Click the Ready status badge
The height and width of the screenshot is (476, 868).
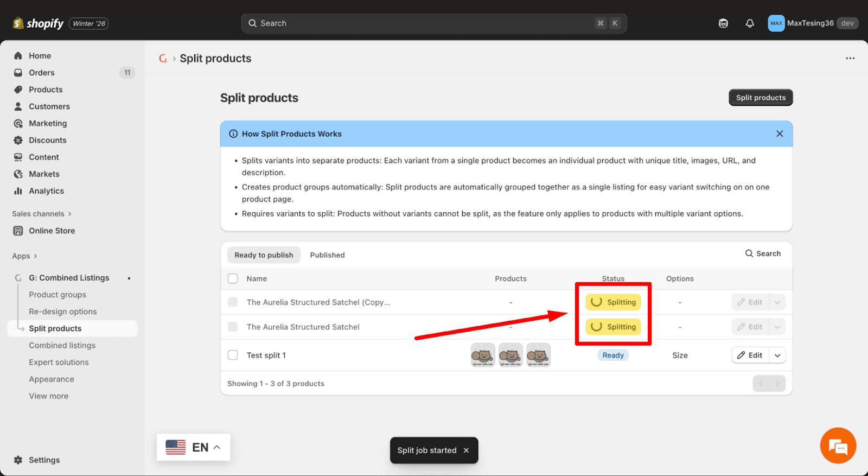point(613,355)
